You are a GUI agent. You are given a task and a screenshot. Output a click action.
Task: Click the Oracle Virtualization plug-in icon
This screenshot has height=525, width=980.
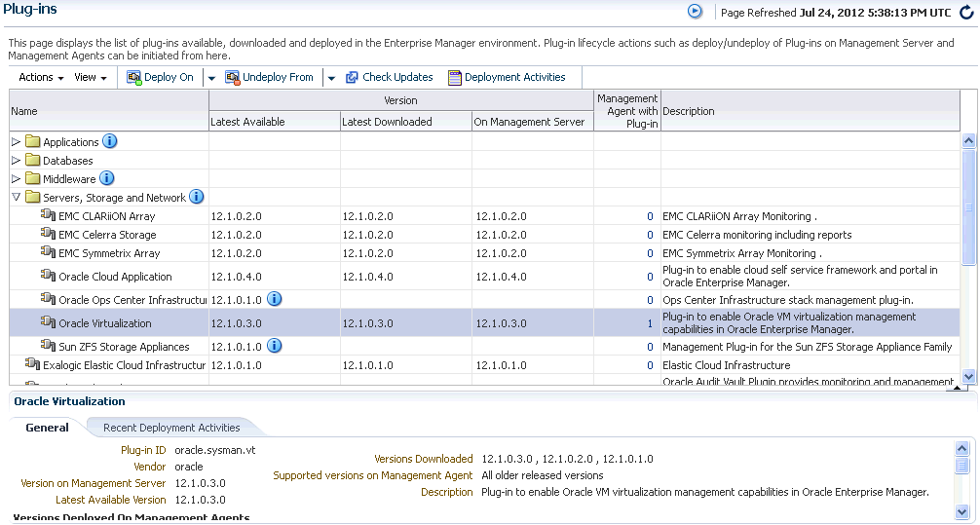tap(48, 322)
